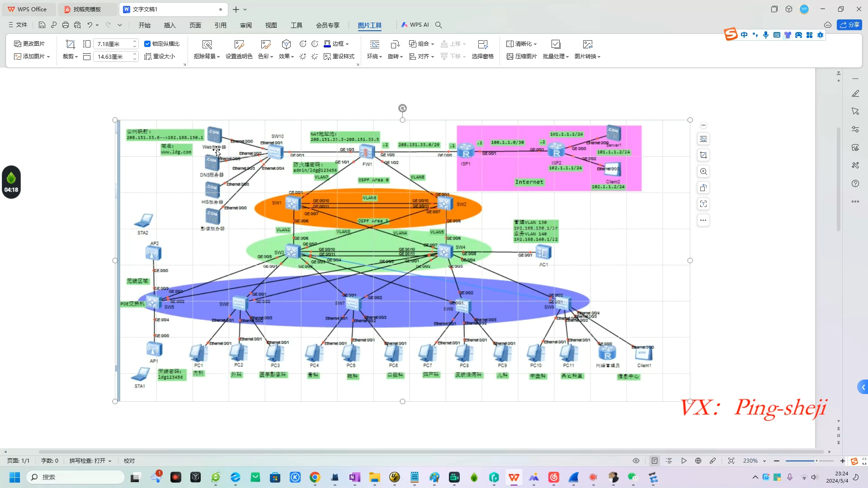Click the WPS Office taskbar icon
Image resolution: width=868 pixels, height=488 pixels.
(x=515, y=477)
